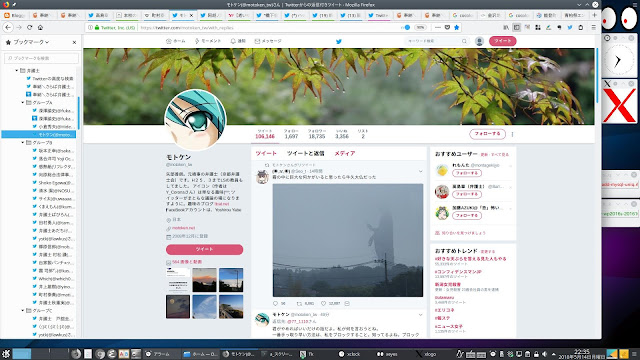Open メッセージ in the Twitter navigation
This screenshot has height=360, width=640.
tap(268, 41)
